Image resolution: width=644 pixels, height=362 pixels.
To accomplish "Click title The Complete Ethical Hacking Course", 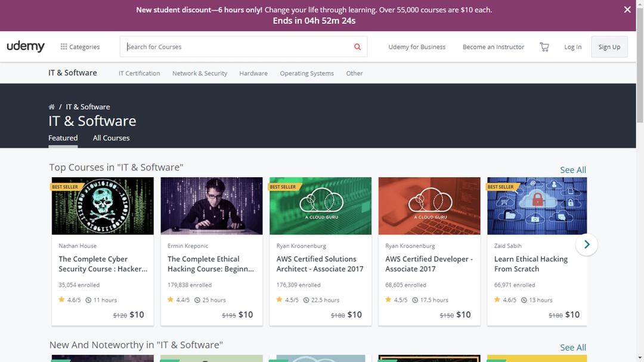I will (210, 264).
